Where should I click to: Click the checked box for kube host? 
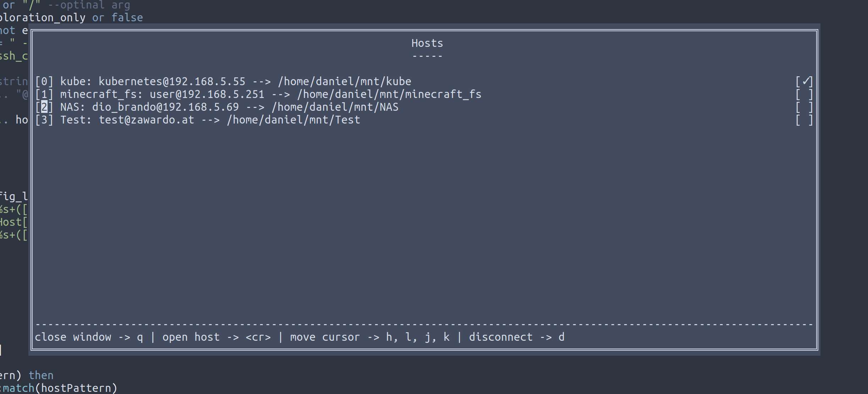804,82
